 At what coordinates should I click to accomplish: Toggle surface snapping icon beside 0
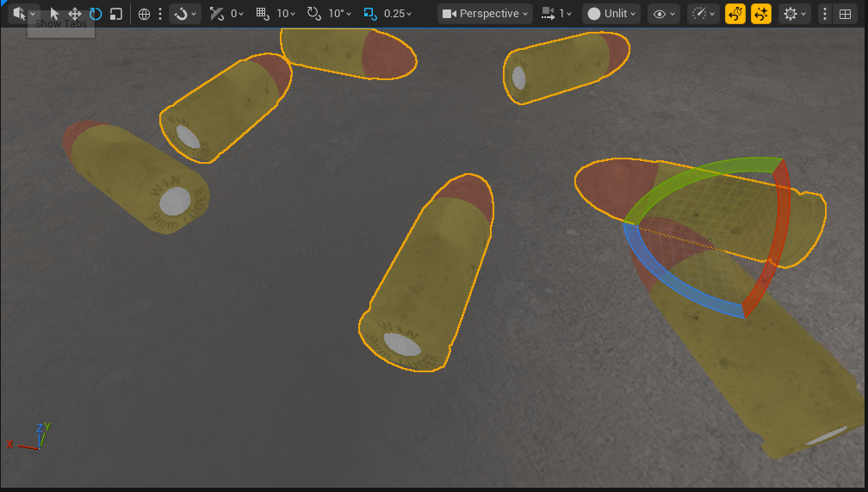pos(217,13)
